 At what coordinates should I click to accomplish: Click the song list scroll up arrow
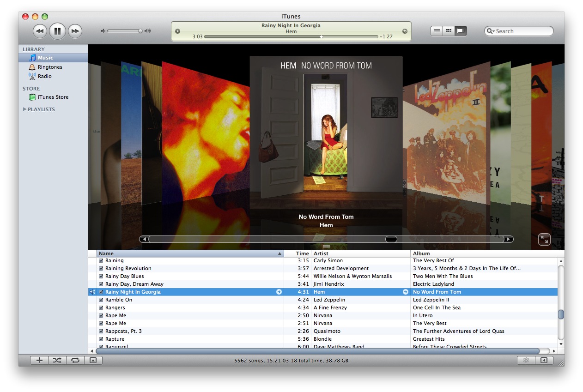(x=561, y=261)
